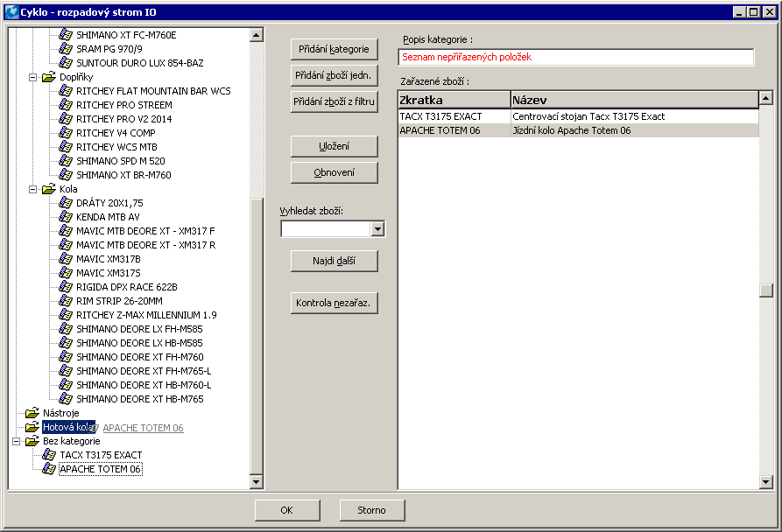Sort by the Zkratka column header
This screenshot has height=532, width=782.
[x=454, y=100]
